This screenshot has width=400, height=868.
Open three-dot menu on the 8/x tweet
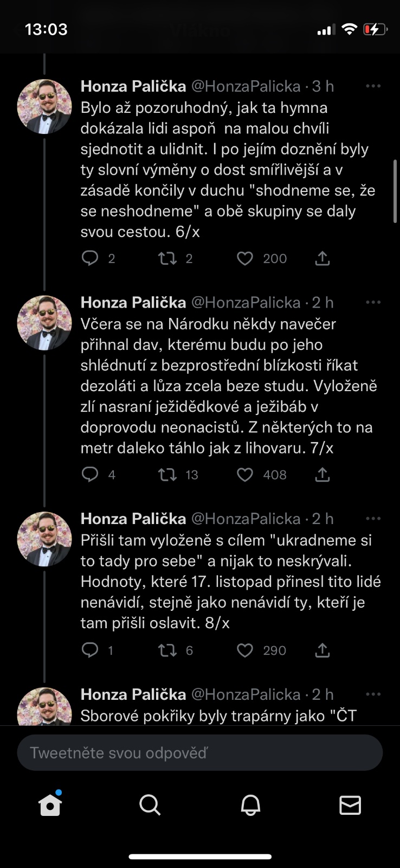373,519
